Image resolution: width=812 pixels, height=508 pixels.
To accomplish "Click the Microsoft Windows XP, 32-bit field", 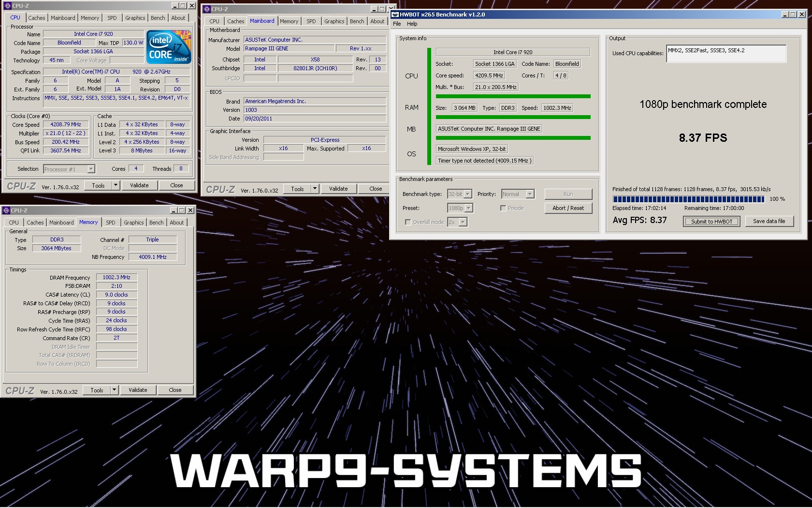I will click(472, 149).
